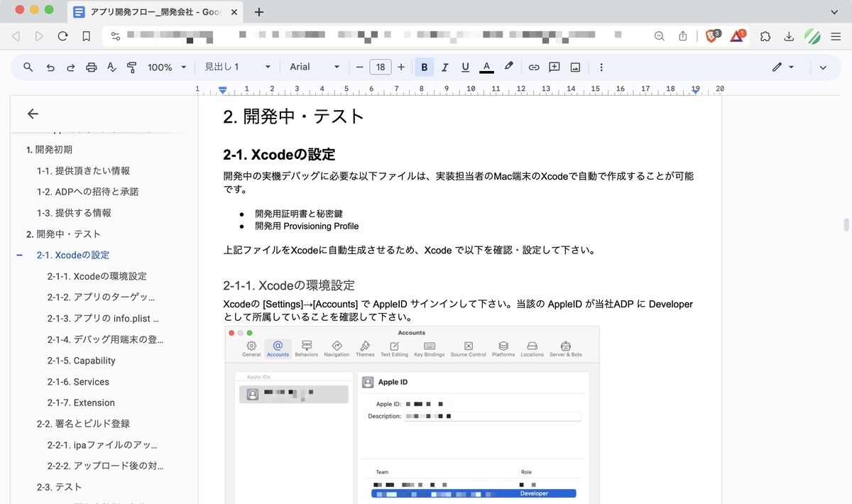Open the browser extensions menu
Screen dimensions: 852x504
(x=765, y=36)
